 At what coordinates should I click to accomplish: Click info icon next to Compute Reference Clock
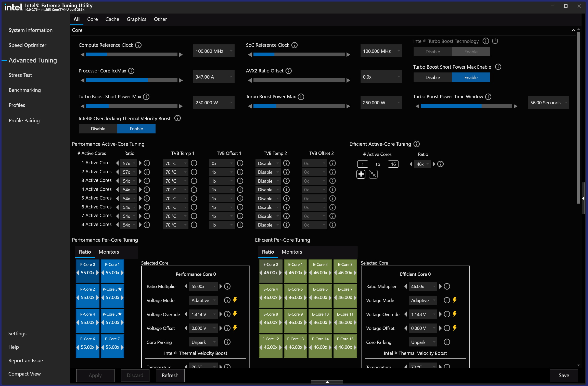click(x=138, y=45)
